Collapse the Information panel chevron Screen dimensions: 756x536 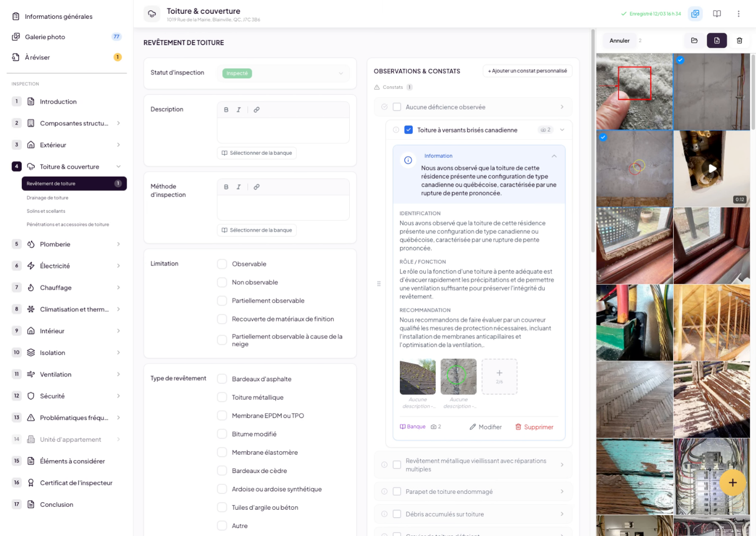coord(554,156)
